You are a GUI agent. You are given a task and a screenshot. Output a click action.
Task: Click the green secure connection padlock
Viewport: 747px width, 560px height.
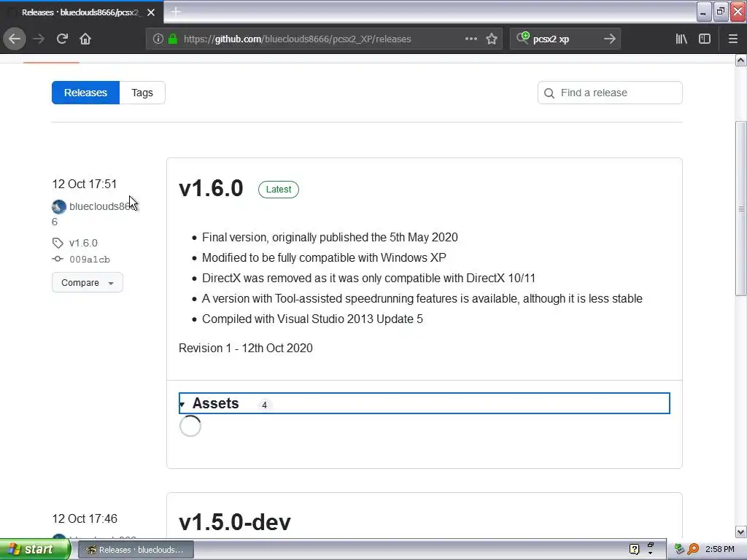pos(172,39)
